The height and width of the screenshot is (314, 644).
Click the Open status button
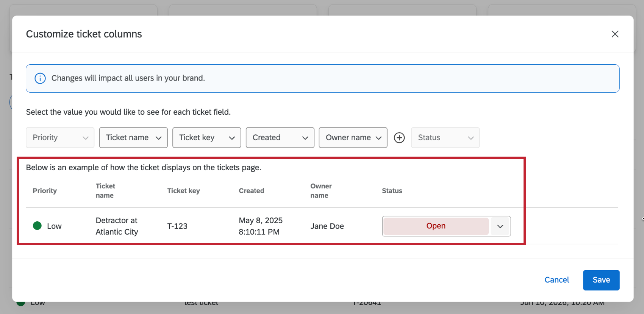(x=436, y=226)
